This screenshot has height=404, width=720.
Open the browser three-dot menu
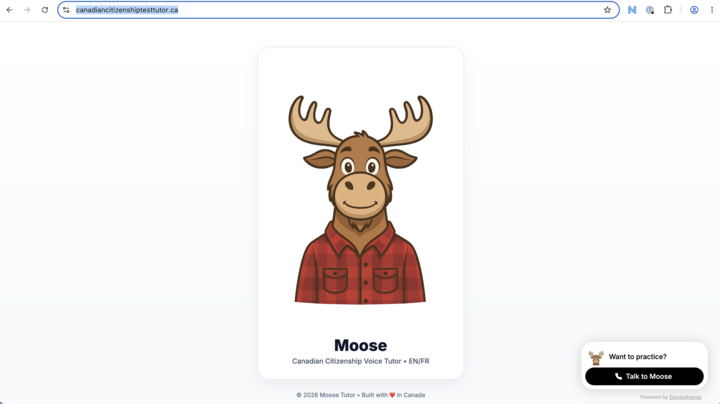coord(712,10)
